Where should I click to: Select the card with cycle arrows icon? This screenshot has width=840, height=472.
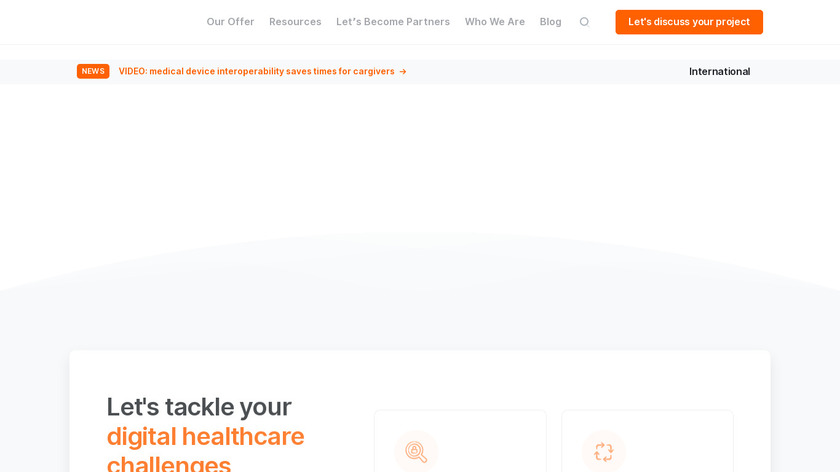coord(647,441)
